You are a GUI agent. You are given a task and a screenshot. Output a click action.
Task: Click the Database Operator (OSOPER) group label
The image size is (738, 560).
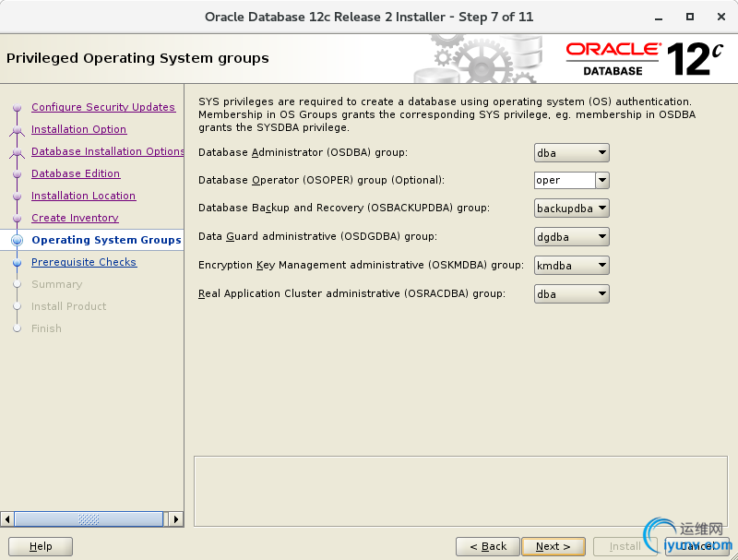[321, 180]
